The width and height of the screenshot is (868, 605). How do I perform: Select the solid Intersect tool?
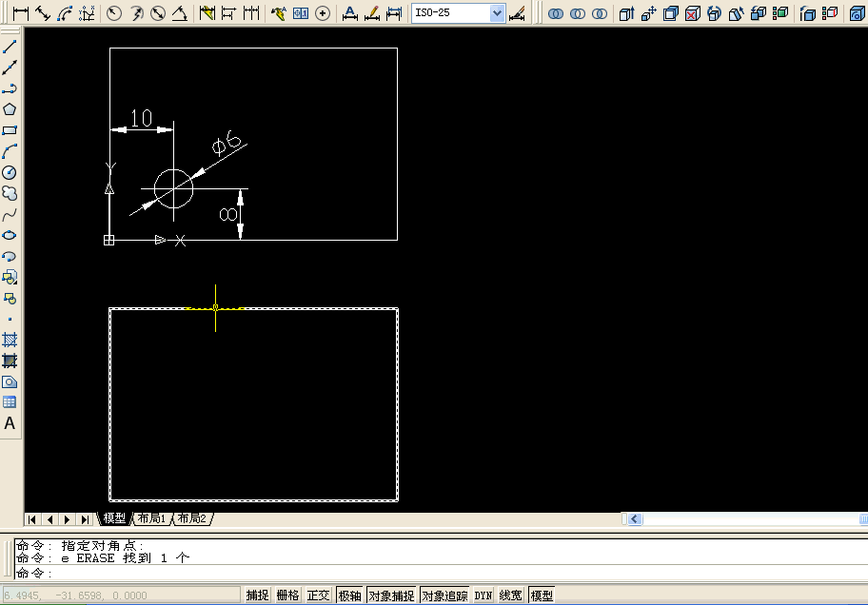click(599, 13)
